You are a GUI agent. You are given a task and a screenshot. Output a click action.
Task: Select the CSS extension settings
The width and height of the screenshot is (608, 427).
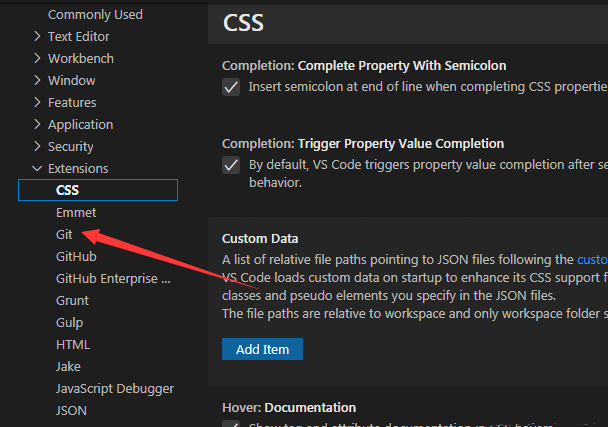(68, 190)
